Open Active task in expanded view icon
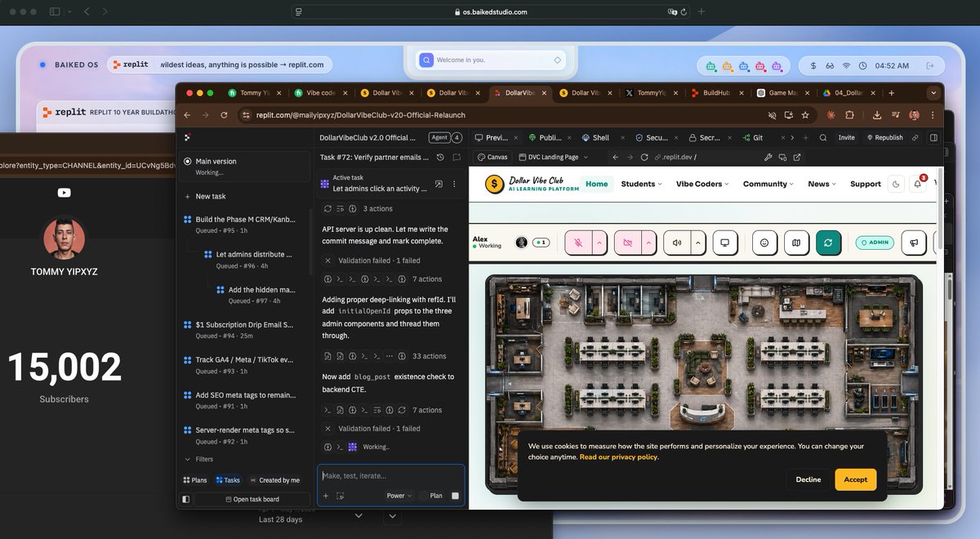Image resolution: width=980 pixels, height=539 pixels. point(439,184)
